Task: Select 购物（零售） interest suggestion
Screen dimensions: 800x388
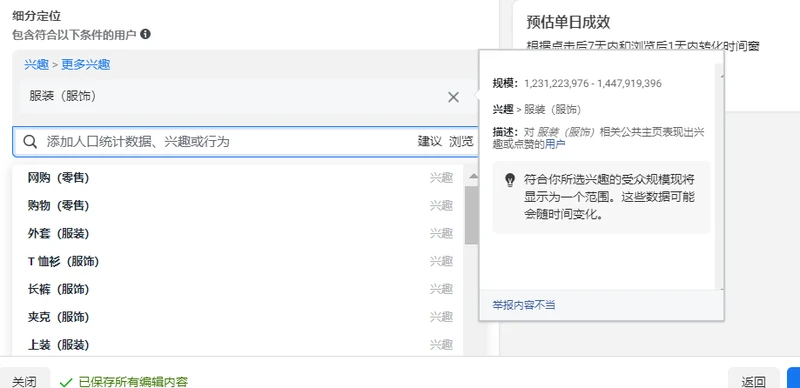Action: tap(238, 206)
